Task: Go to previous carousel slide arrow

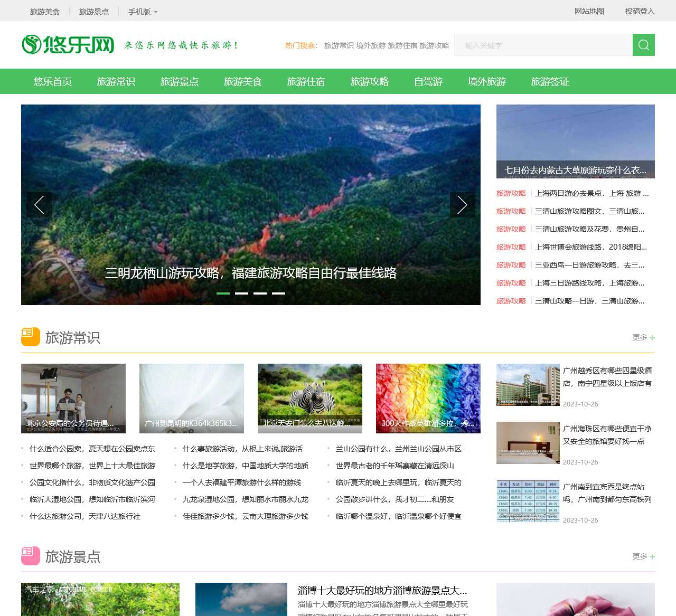Action: 39,205
